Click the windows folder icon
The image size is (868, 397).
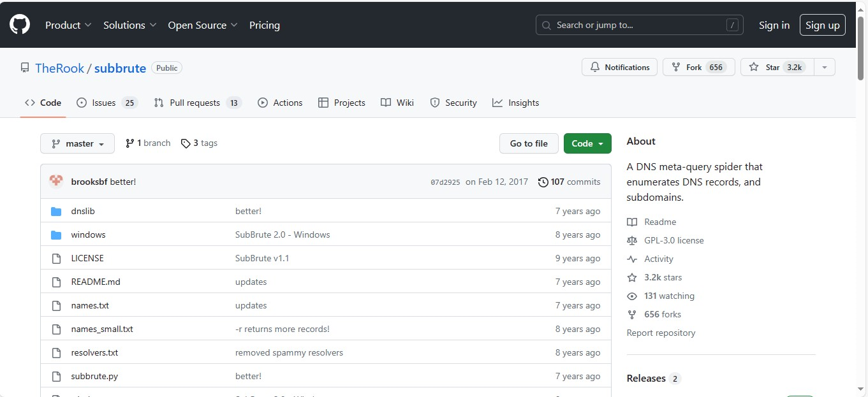pyautogui.click(x=56, y=235)
